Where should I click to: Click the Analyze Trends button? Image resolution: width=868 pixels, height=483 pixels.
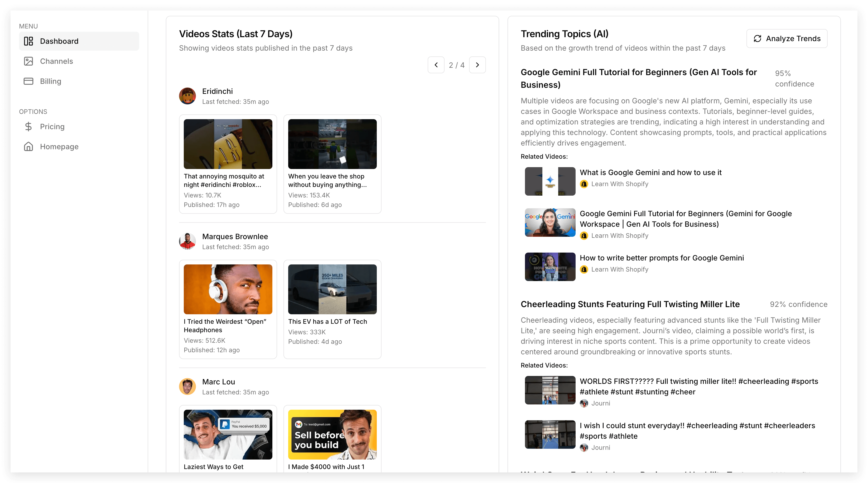pos(787,39)
